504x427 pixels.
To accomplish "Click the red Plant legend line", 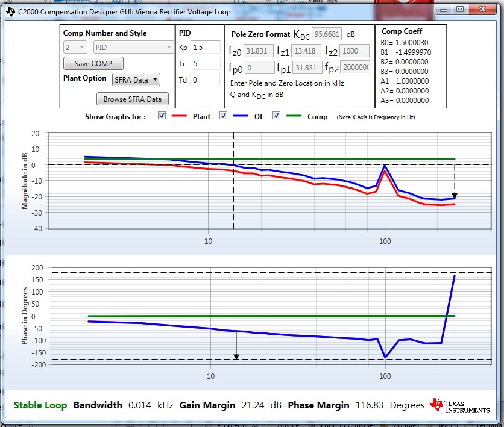I will click(179, 116).
